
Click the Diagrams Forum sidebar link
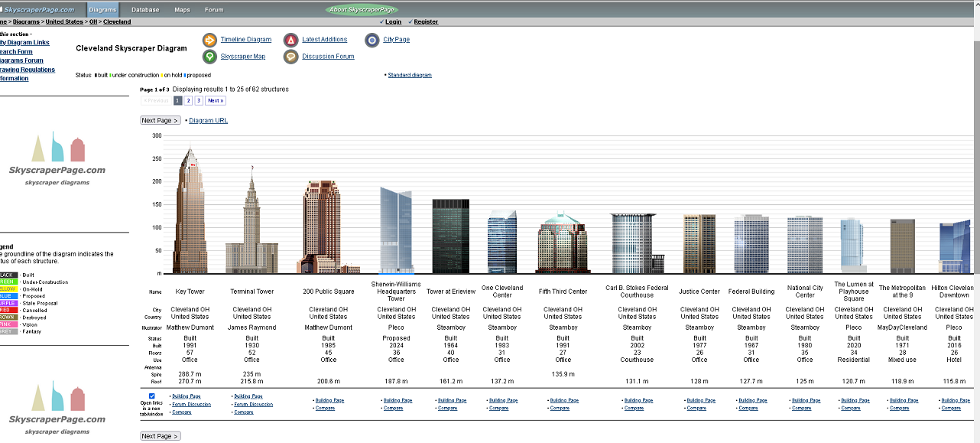coord(21,60)
